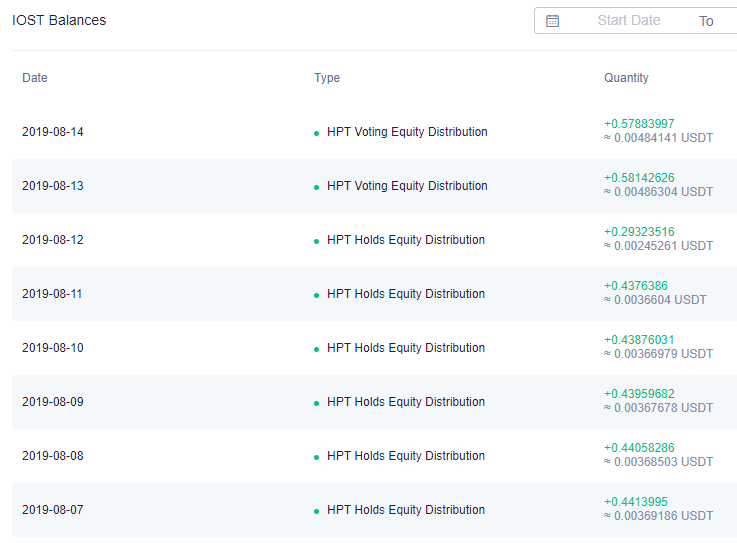Click the To end date field
Image resolution: width=737 pixels, height=543 pixels.
pyautogui.click(x=706, y=21)
